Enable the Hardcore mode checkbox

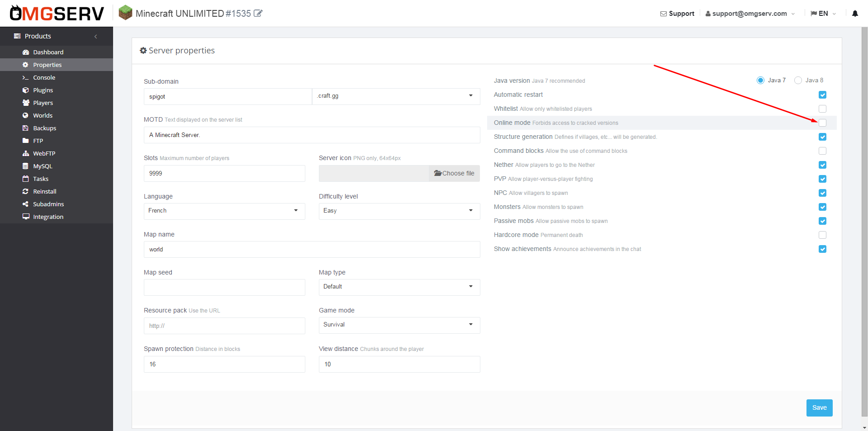(x=822, y=235)
